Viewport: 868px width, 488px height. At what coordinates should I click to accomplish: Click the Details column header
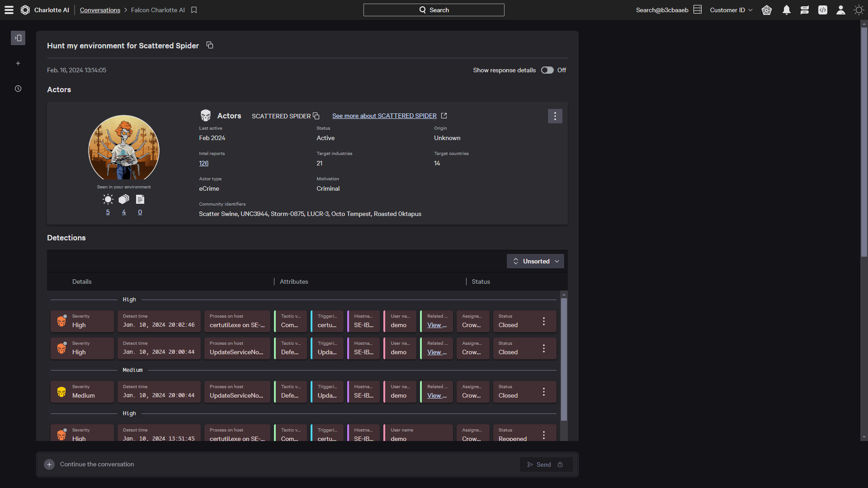tap(82, 282)
